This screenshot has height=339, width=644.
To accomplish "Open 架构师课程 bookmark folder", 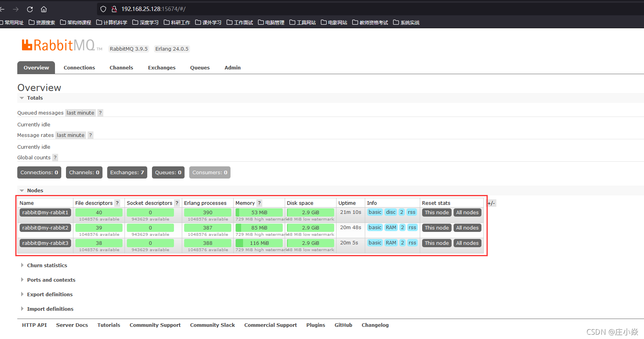I will pyautogui.click(x=76, y=23).
